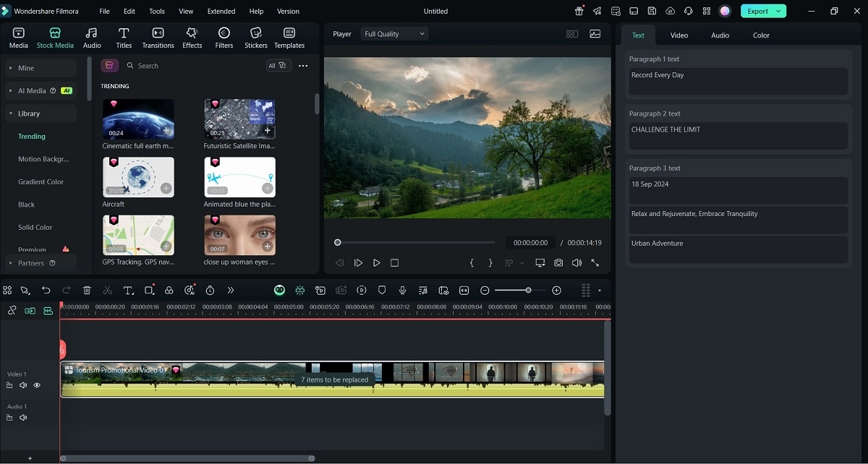Click the delete trash icon
This screenshot has width=868, height=464.
(x=87, y=290)
